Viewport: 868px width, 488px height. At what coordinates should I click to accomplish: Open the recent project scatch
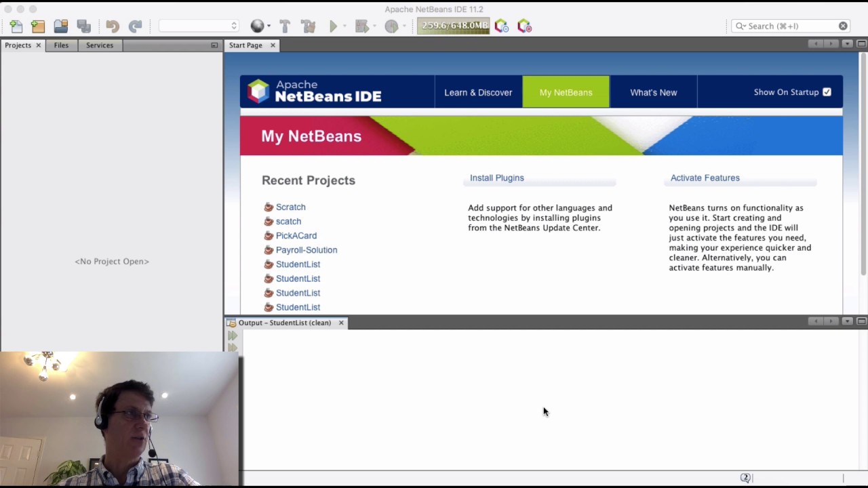point(288,221)
